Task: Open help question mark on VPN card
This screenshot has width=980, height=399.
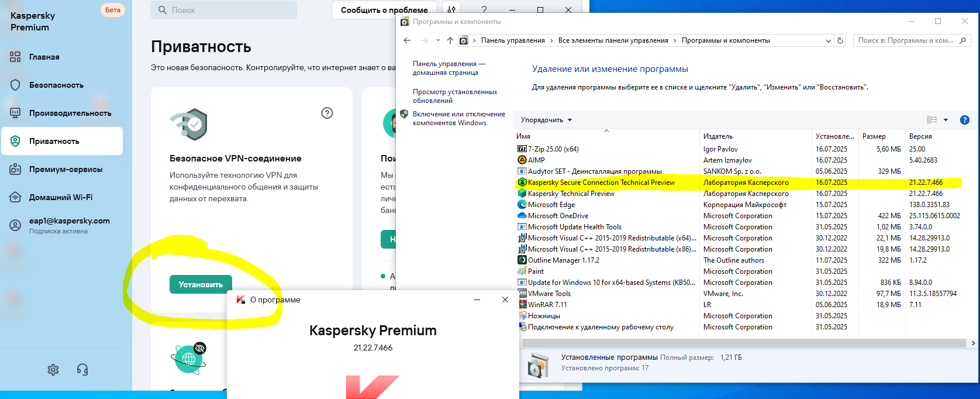Action: tap(327, 113)
